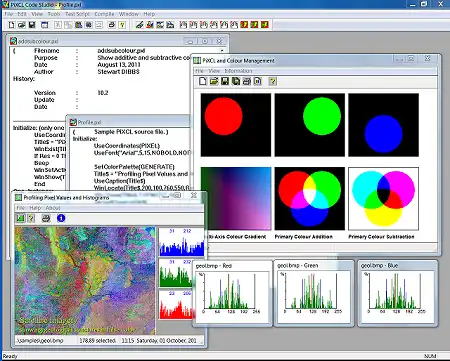Image resolution: width=450 pixels, height=361 pixels.
Task: Click 'SetColorPalette(GENERATE)' code line
Action: 134,167
